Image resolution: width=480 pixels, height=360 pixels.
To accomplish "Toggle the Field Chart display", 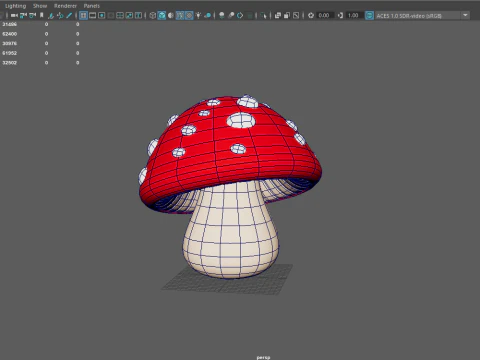I will (x=120, y=15).
